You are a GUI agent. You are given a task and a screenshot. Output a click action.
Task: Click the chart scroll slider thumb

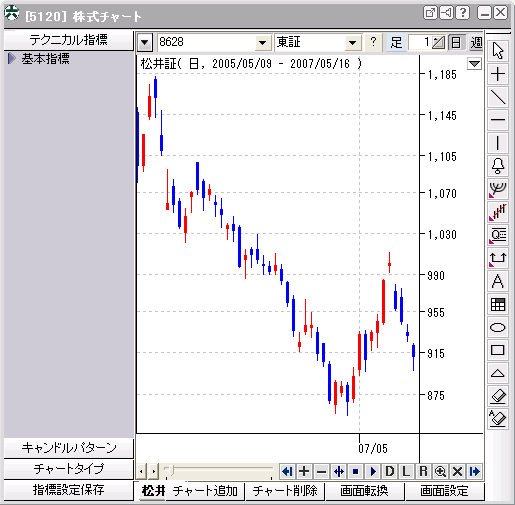(x=170, y=470)
